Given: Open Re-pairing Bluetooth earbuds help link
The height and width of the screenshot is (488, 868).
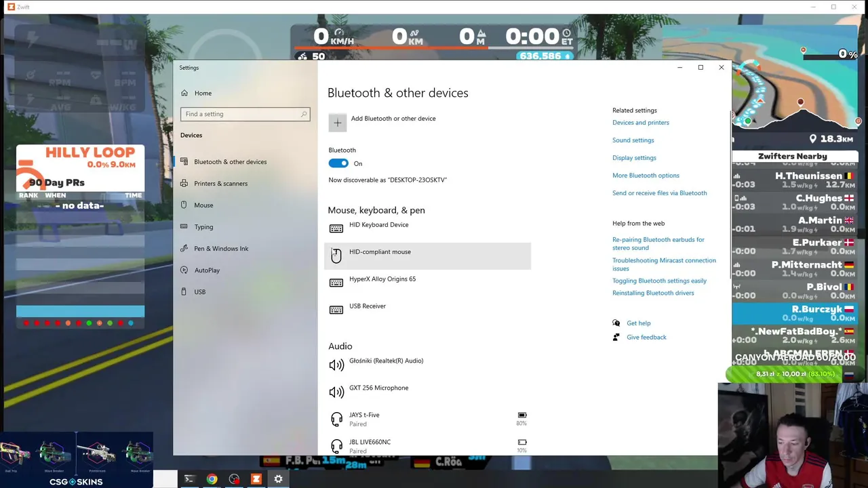Looking at the screenshot, I should pos(658,243).
